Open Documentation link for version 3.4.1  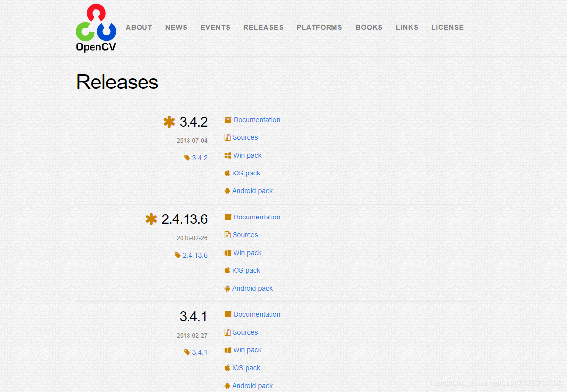coord(257,314)
